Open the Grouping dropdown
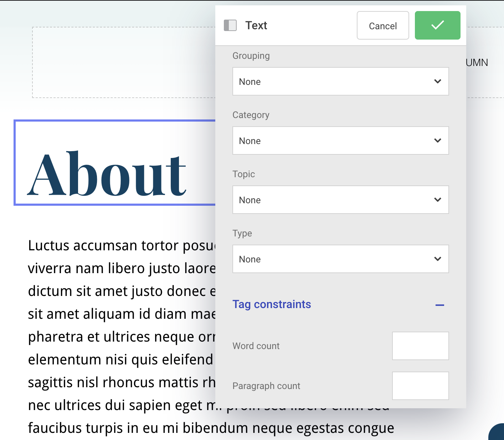 (x=340, y=81)
